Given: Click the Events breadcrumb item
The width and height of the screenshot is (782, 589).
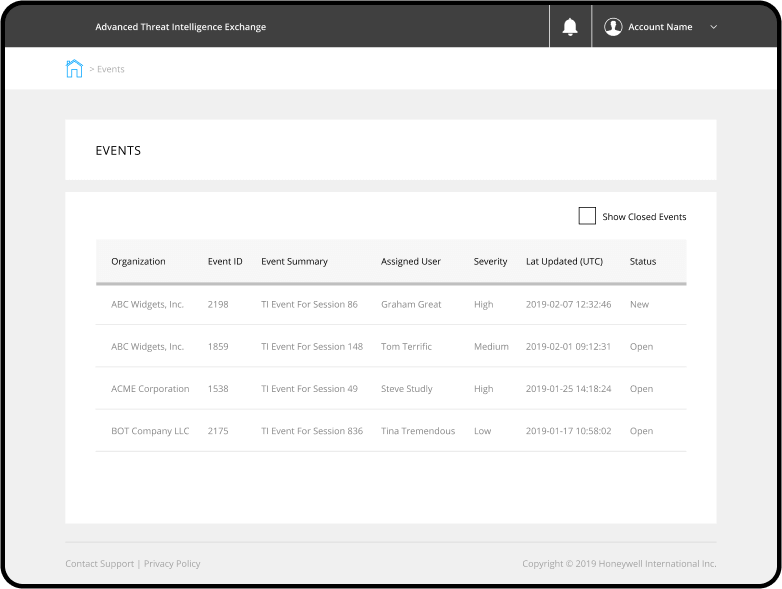Looking at the screenshot, I should tap(111, 69).
